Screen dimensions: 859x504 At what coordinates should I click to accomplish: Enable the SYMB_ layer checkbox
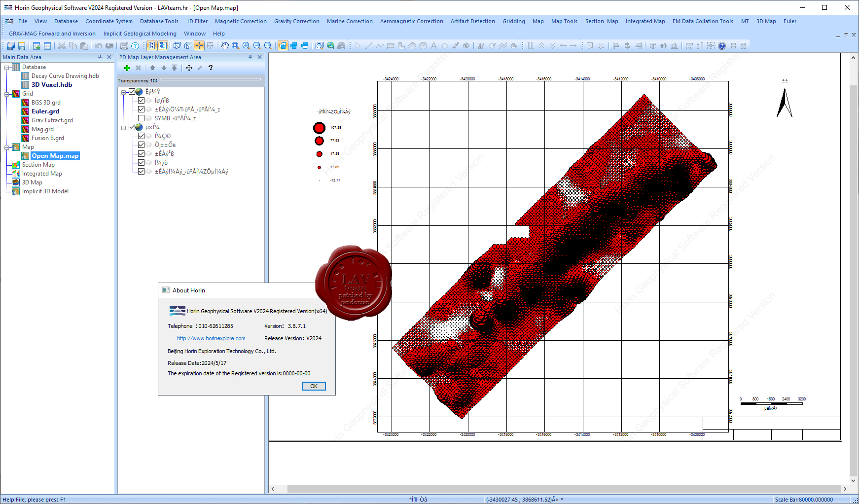(x=141, y=118)
